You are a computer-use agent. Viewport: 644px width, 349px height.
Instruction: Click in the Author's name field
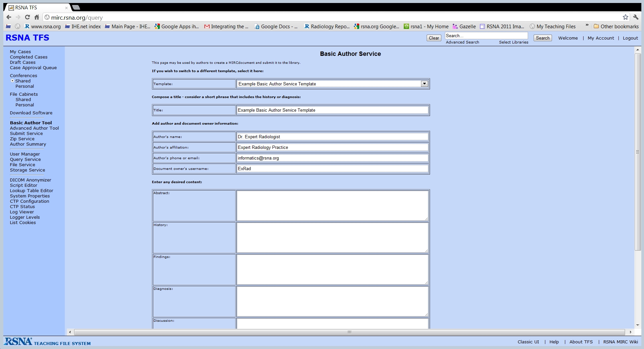(333, 137)
